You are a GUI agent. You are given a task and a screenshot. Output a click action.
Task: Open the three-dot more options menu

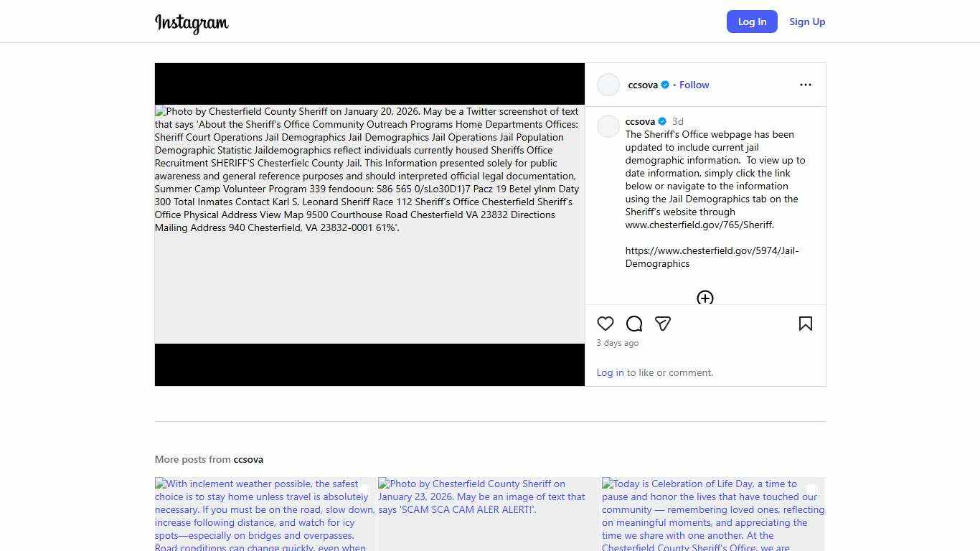coord(805,85)
